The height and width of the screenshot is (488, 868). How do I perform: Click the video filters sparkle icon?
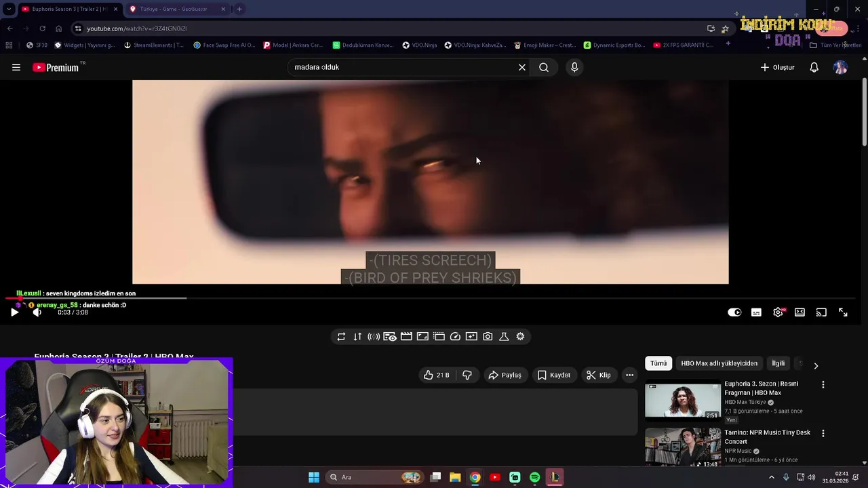point(471,336)
